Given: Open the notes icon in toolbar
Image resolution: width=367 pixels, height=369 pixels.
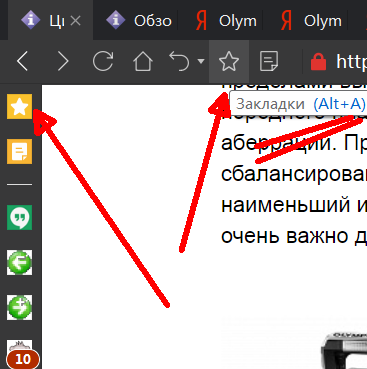Looking at the screenshot, I should click(269, 61).
